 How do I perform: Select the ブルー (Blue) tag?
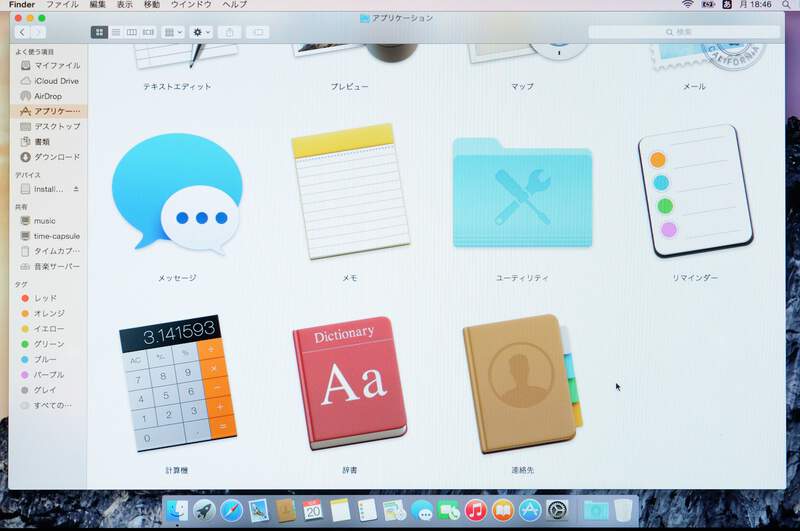point(49,359)
